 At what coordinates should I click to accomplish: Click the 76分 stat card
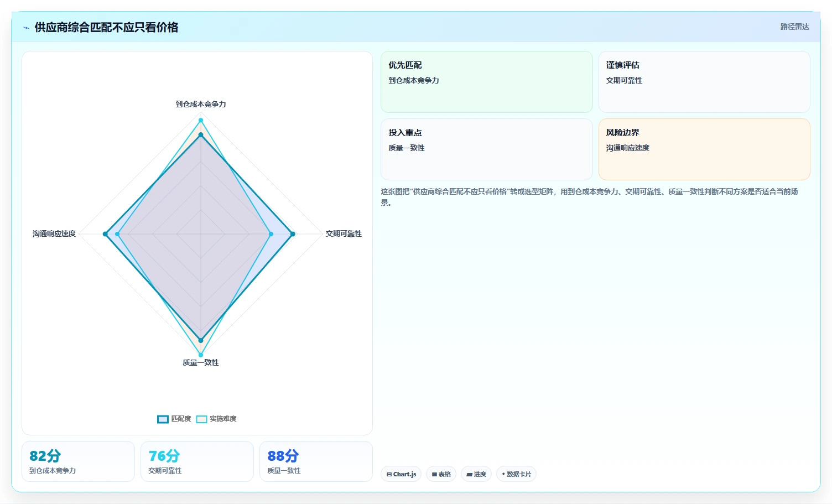click(x=197, y=461)
